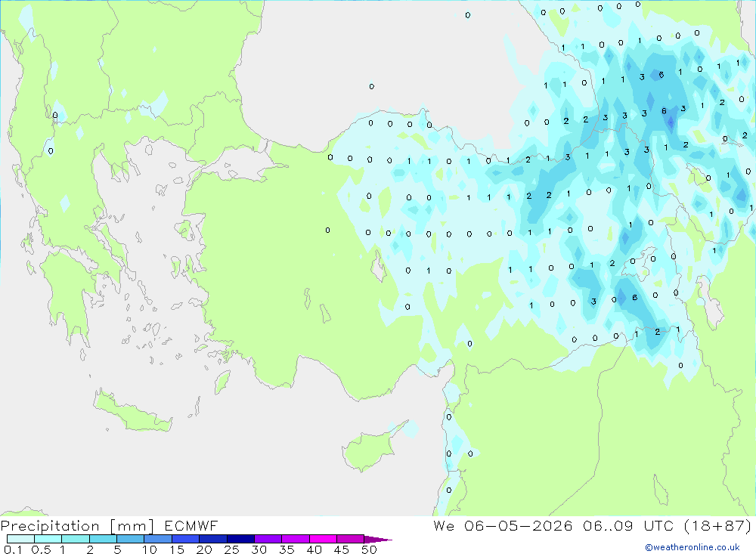Click the legend tick label "25"

tap(231, 549)
